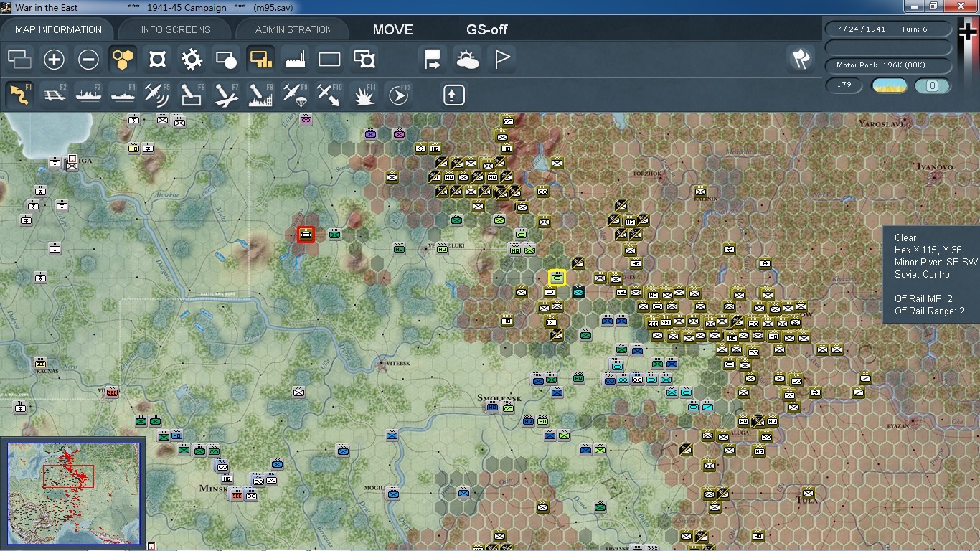Select F1 move mode

pyautogui.click(x=19, y=94)
